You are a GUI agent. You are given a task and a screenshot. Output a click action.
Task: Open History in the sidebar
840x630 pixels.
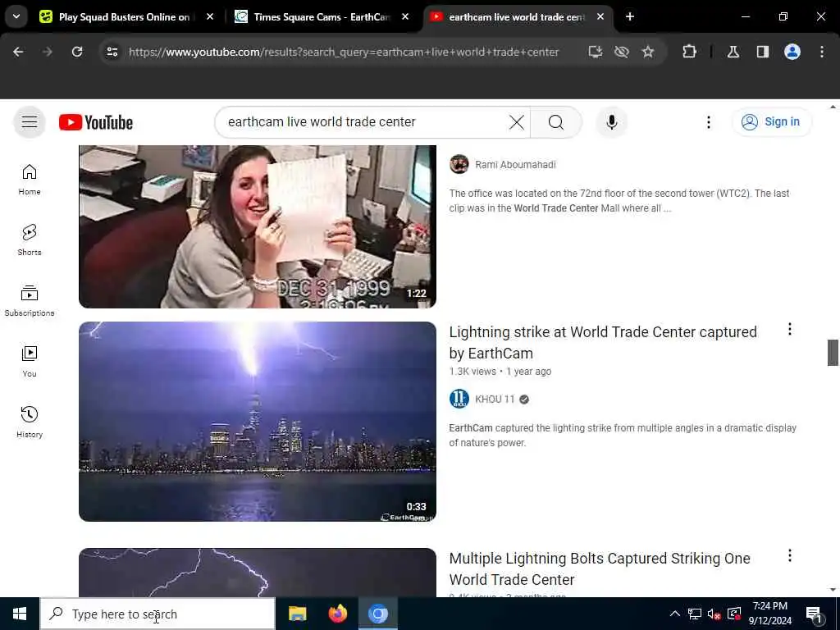click(x=30, y=422)
